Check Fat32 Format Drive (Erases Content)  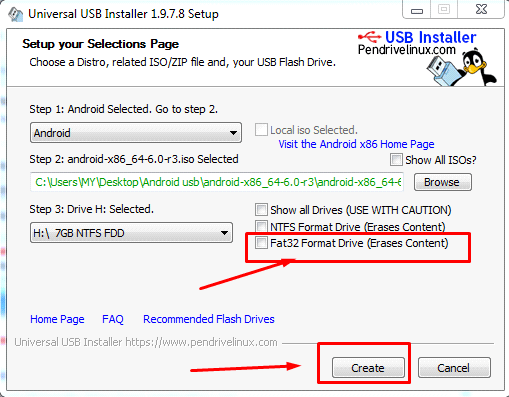261,243
